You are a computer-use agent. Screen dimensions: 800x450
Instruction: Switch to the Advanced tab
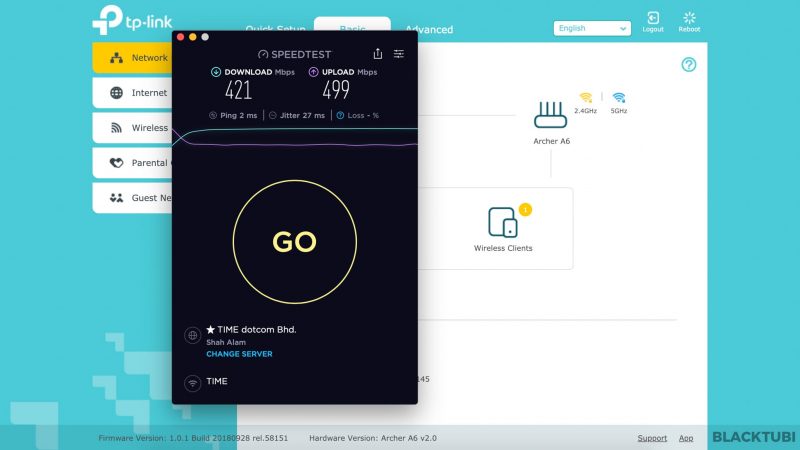tap(429, 30)
